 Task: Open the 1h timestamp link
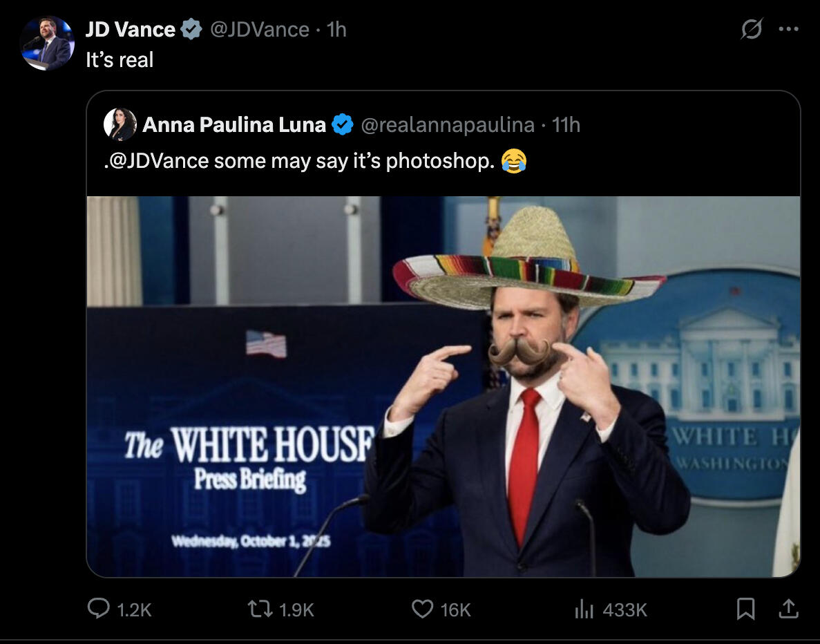(336, 30)
